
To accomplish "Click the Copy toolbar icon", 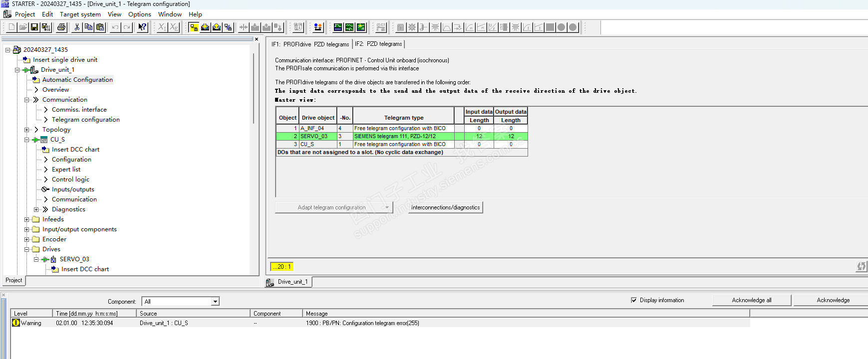I will (x=88, y=27).
